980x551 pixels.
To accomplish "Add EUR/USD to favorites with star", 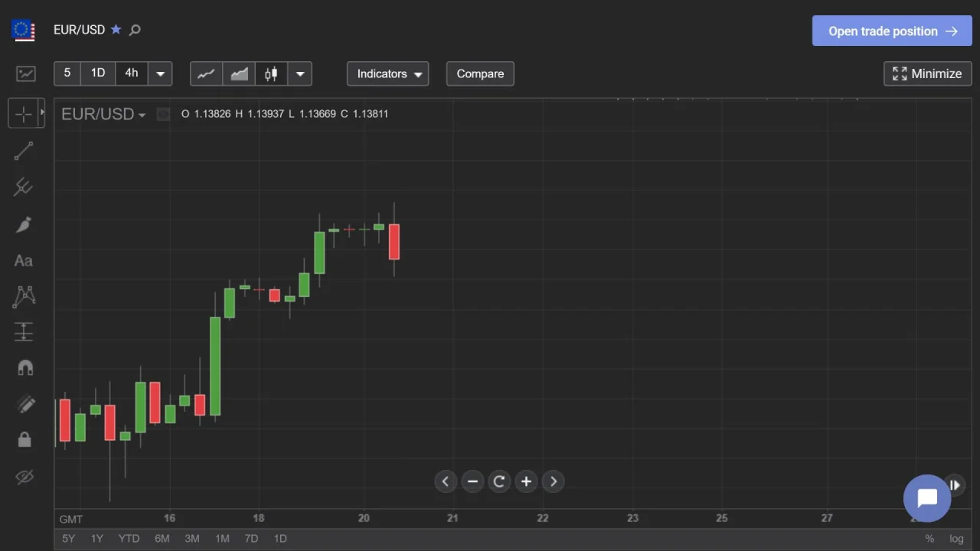I will click(x=116, y=30).
